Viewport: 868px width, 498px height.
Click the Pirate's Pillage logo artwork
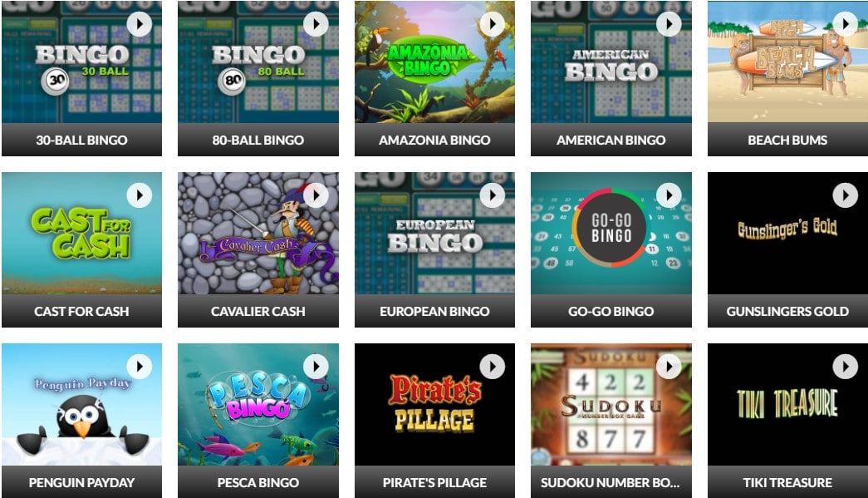tap(434, 403)
